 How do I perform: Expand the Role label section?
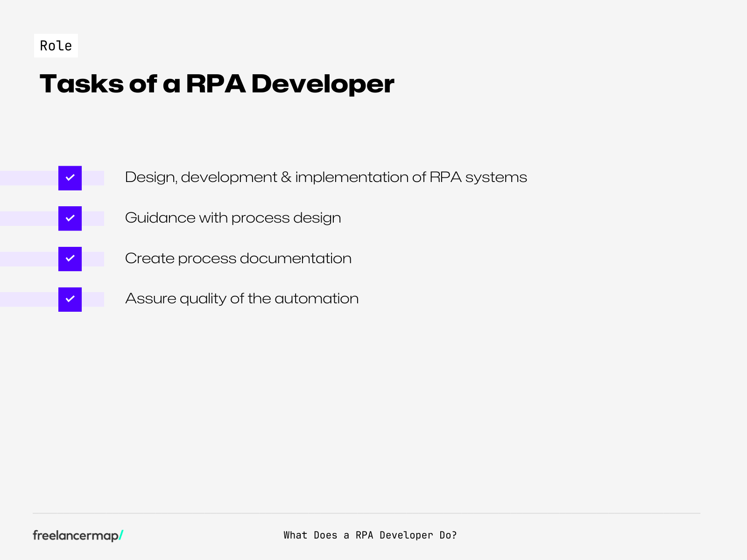(x=56, y=45)
